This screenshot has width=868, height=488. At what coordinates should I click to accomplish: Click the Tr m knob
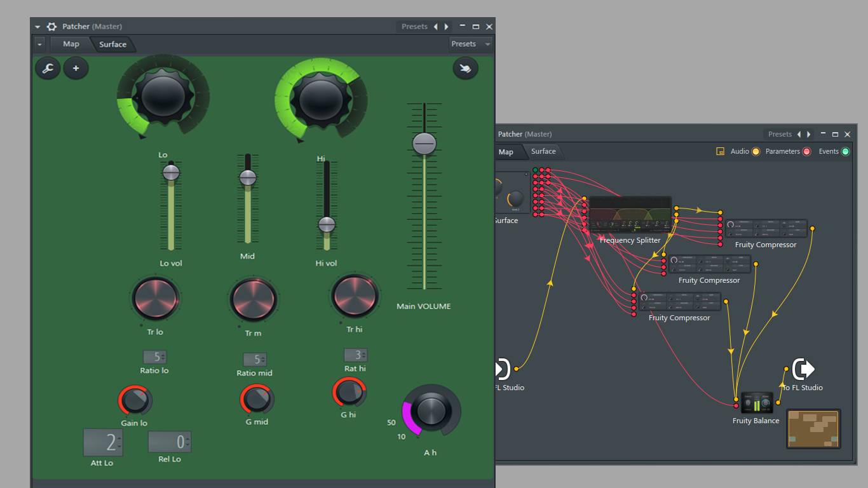tap(253, 299)
